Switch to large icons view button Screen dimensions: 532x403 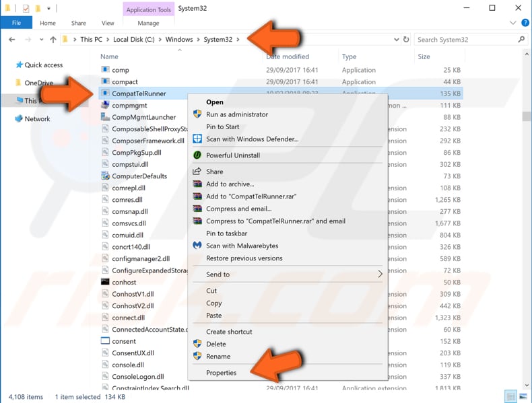523,396
